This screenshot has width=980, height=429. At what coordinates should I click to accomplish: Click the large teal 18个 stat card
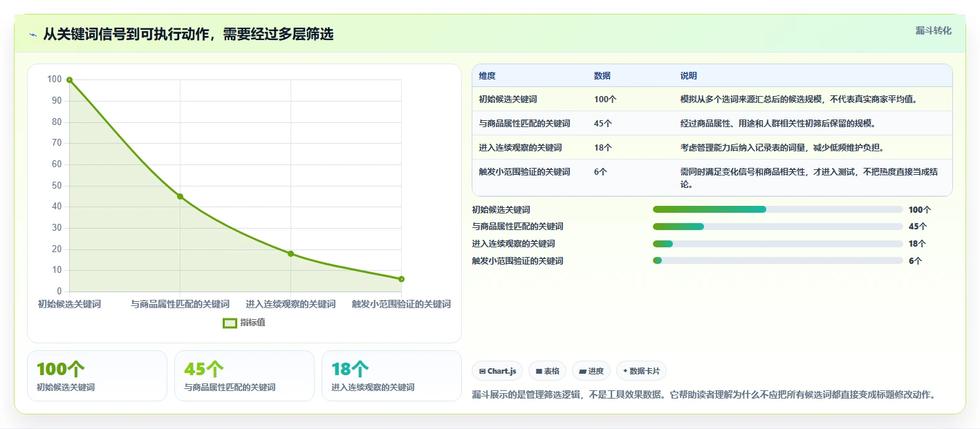pos(391,376)
